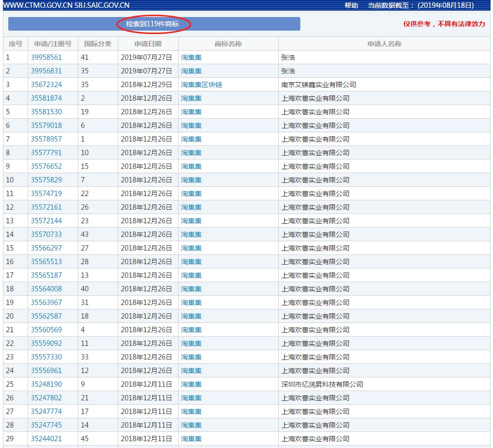Image resolution: width=493 pixels, height=448 pixels.
Task: Click the 申请日期 column header
Action: pos(148,44)
